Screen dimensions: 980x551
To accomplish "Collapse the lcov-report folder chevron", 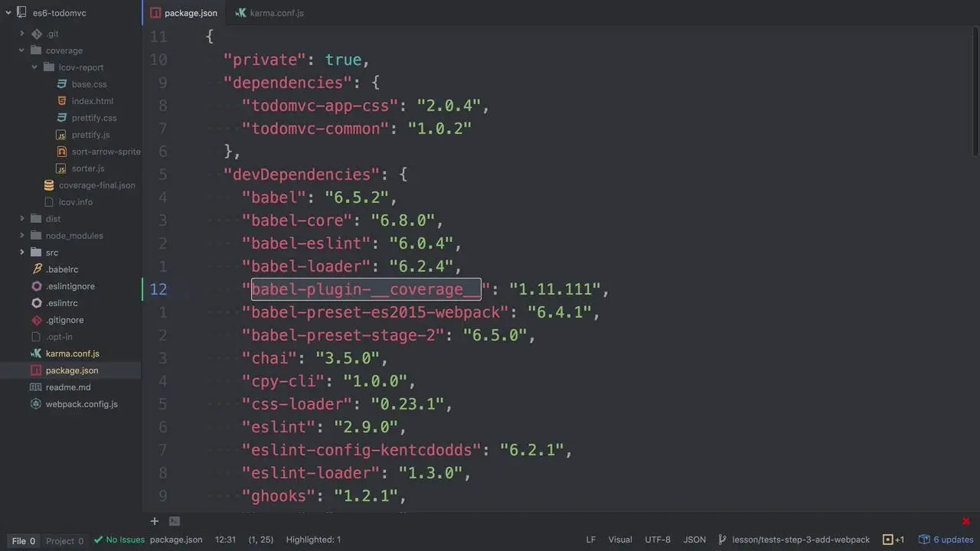I will (x=35, y=67).
